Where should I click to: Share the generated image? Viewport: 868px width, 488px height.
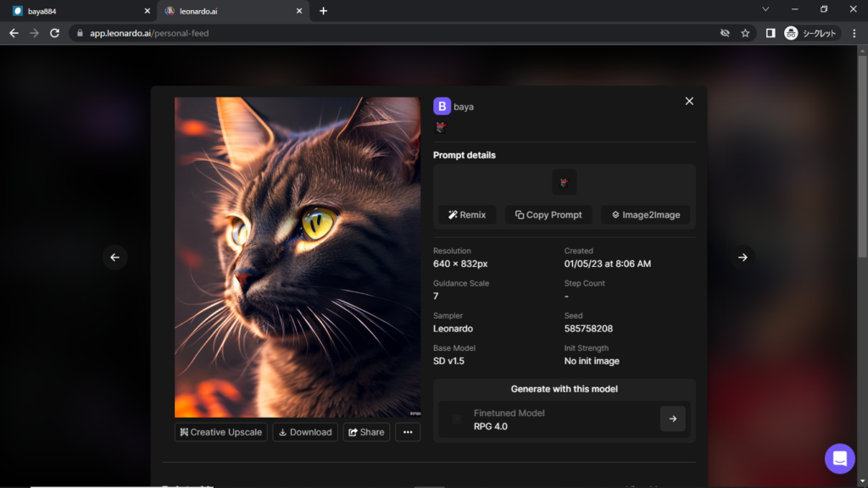(x=366, y=432)
